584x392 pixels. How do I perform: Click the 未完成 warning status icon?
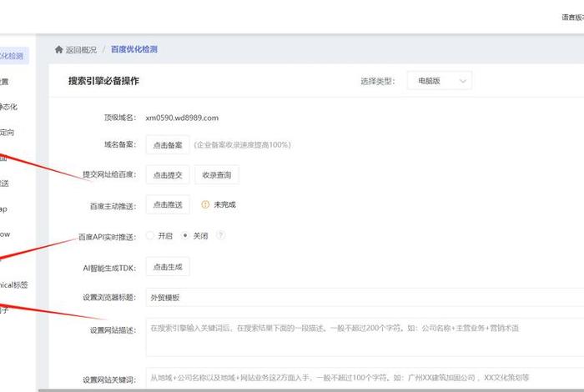coord(205,204)
